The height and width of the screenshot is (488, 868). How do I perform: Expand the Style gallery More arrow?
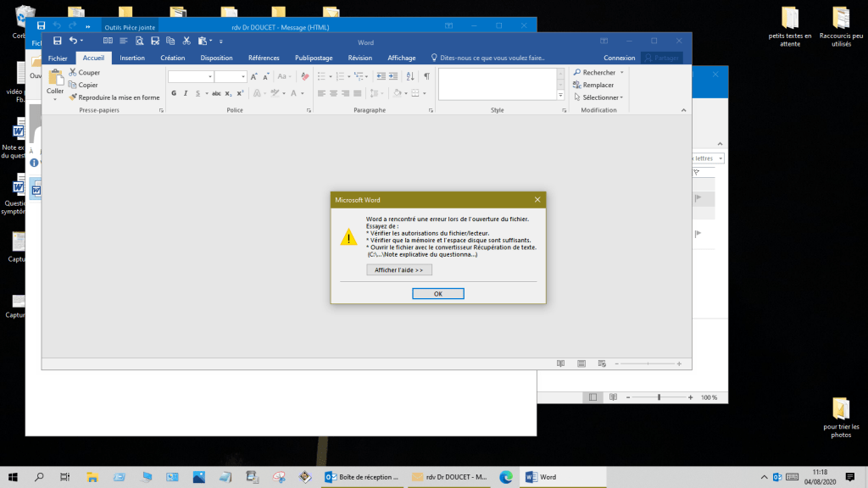tap(560, 95)
